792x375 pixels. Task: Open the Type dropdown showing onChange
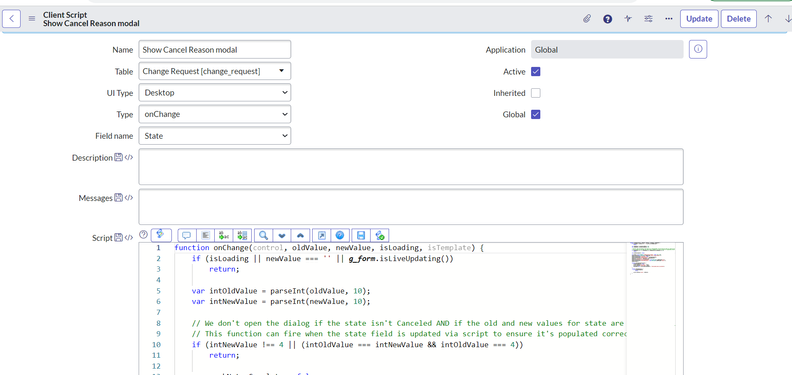(215, 114)
